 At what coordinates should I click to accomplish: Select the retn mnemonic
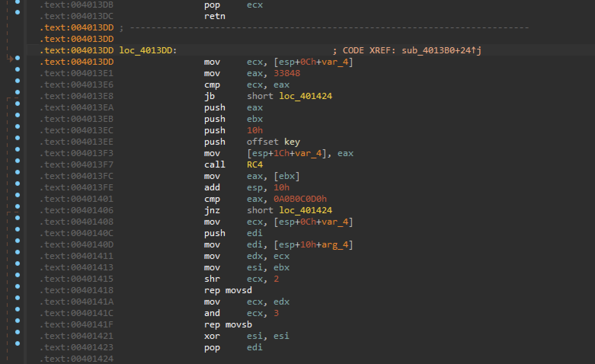pos(215,16)
